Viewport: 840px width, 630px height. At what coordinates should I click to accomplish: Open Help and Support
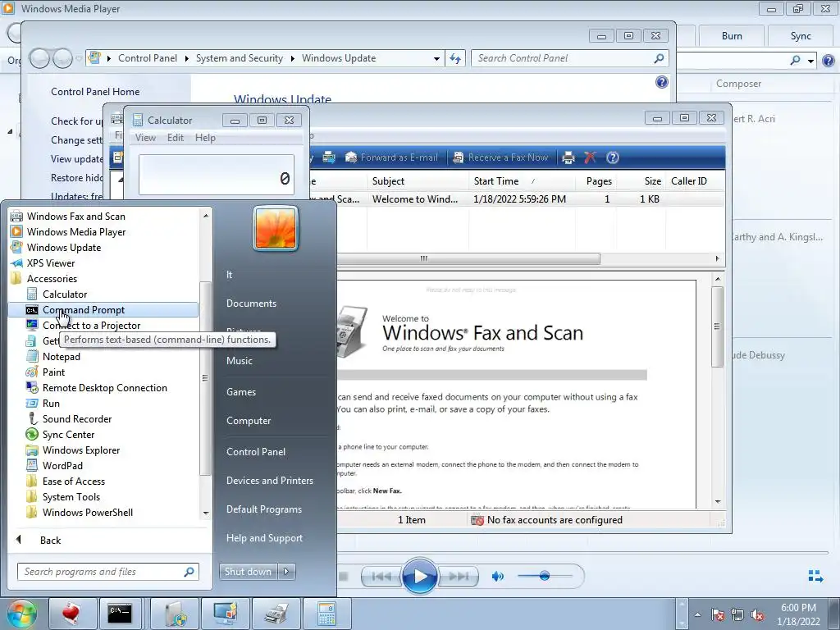[264, 538]
